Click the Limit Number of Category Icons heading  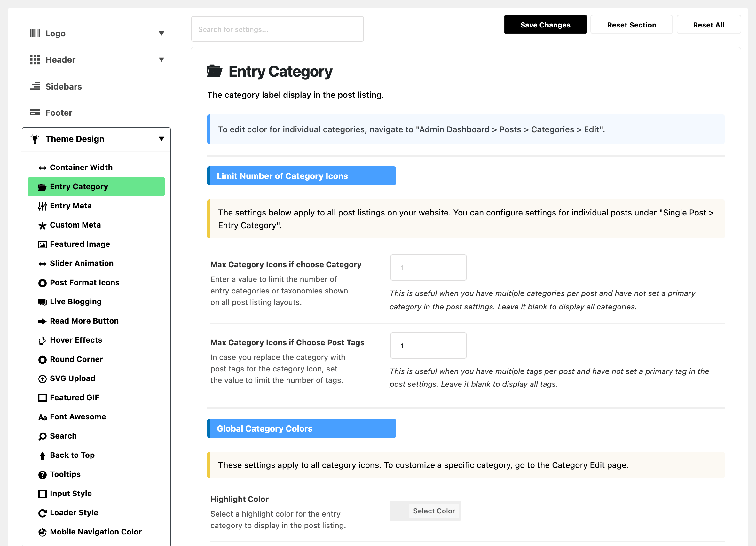[301, 176]
